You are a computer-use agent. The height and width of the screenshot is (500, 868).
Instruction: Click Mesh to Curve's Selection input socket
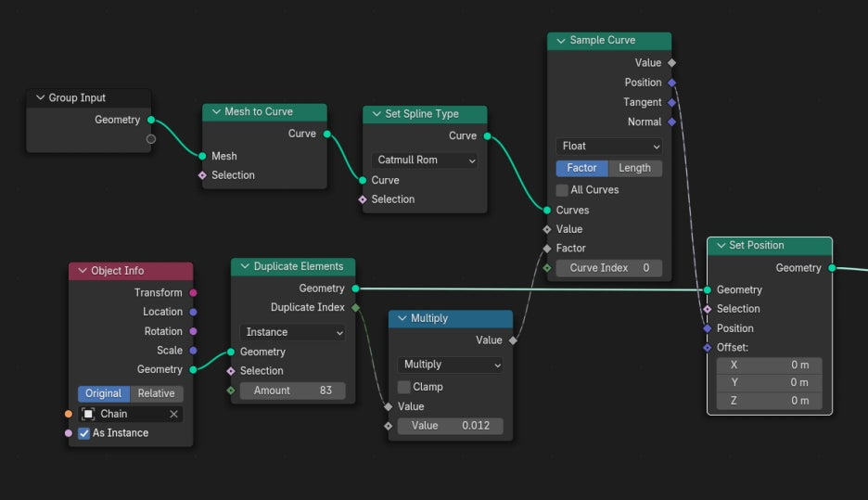click(x=202, y=175)
